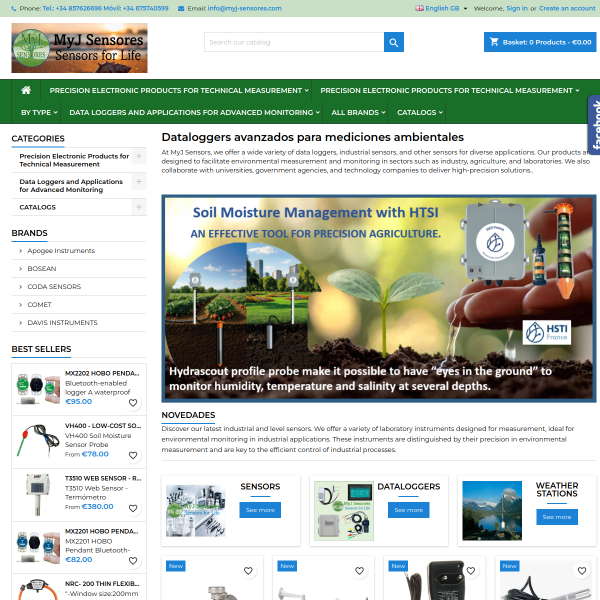Add MX2201 HOBO Pendant to wishlist
The image size is (600, 600).
(x=133, y=560)
